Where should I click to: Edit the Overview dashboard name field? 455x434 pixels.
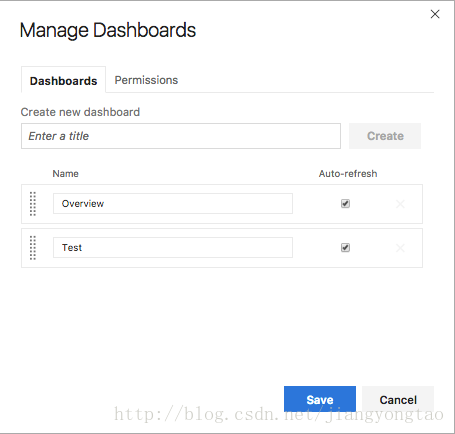point(173,203)
